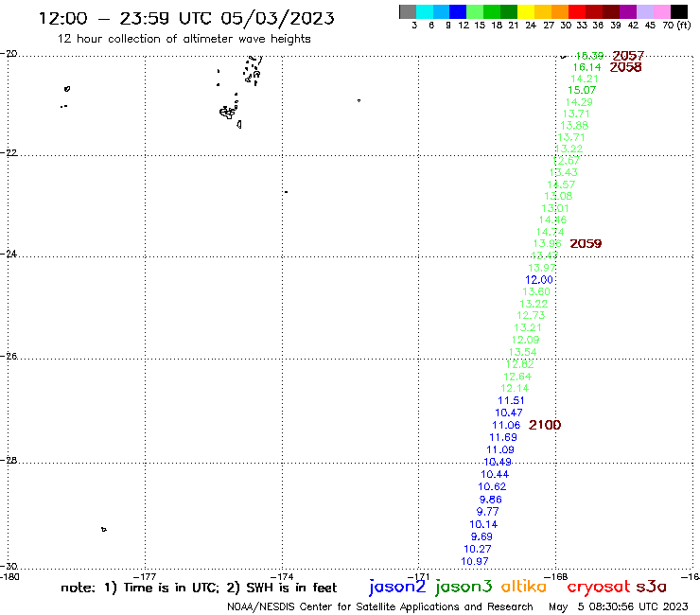Select the 10.62 measurement
The image size is (700, 615).
492,487
